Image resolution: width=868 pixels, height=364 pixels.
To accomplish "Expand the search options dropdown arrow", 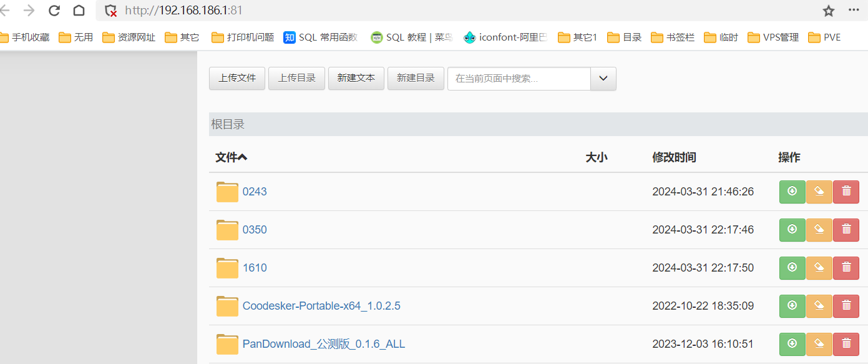I will tap(603, 79).
